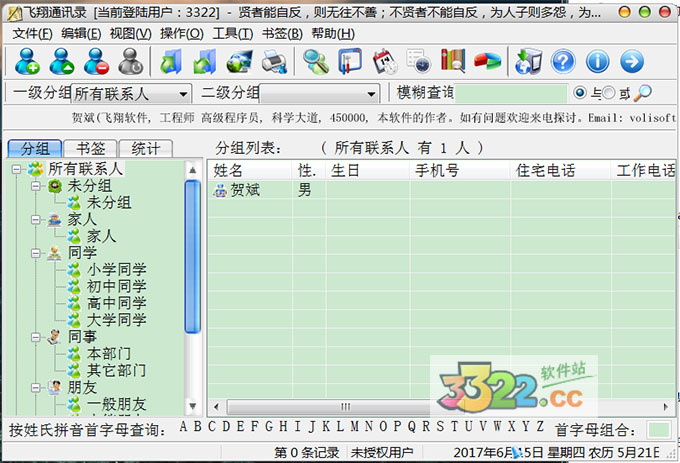Click the magnifier icon beside fuzzy search
This screenshot has height=463, width=680.
coord(642,93)
